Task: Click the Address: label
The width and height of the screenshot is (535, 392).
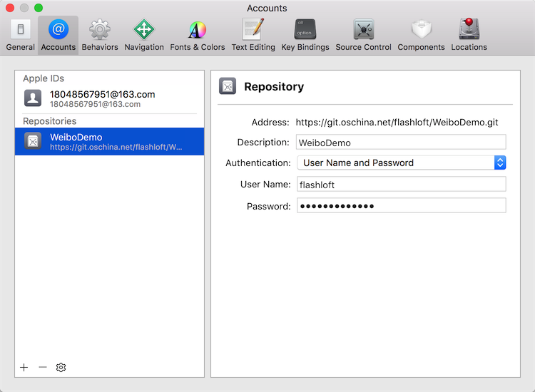Action: click(270, 123)
